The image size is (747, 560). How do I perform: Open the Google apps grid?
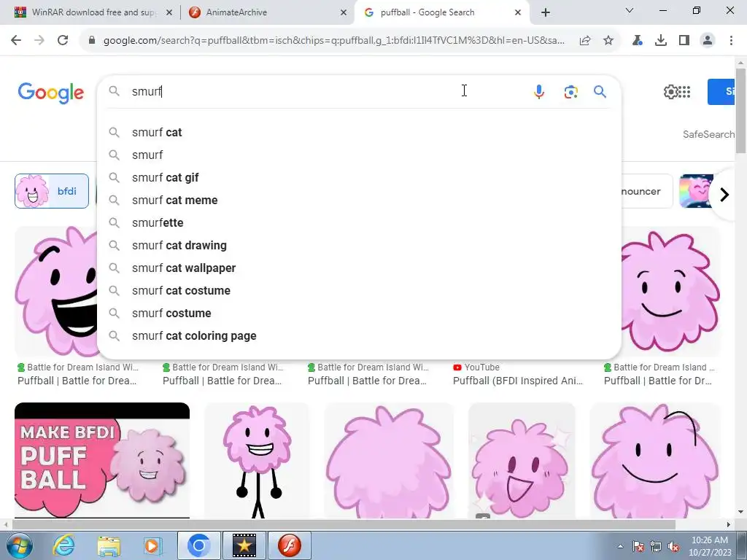pos(684,91)
